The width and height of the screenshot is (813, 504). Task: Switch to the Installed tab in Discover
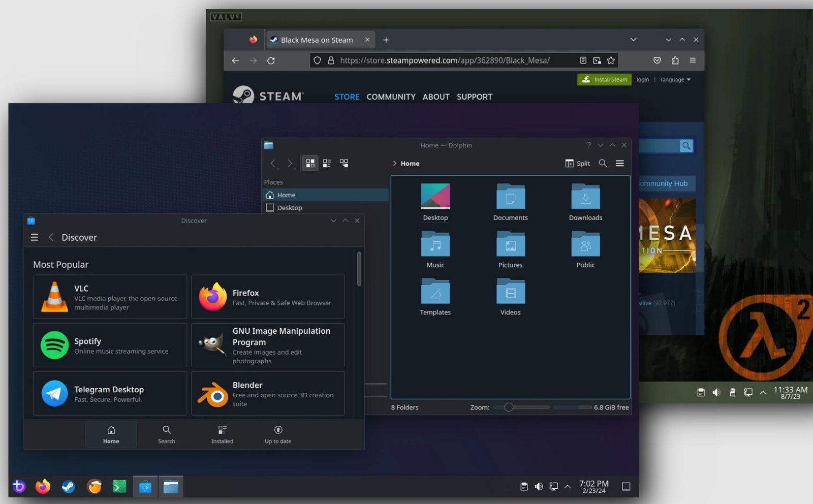pos(222,434)
